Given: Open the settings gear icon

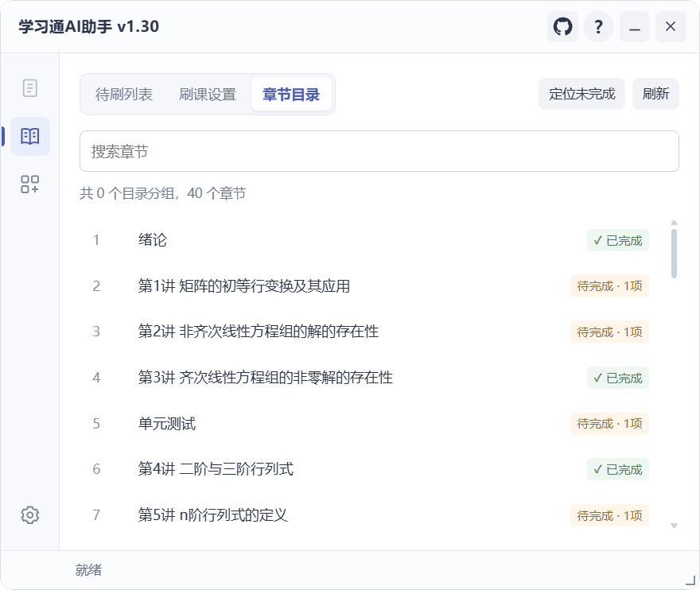Looking at the screenshot, I should pos(30,514).
